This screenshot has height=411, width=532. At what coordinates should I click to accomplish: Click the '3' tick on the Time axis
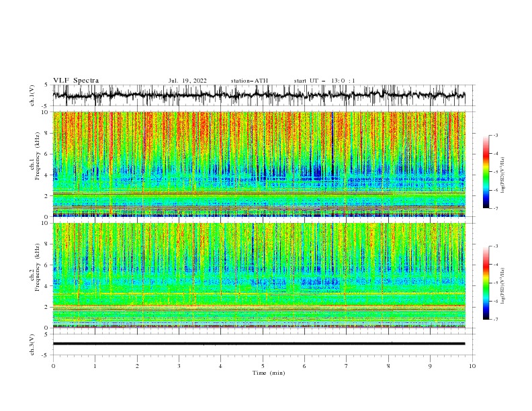coord(179,366)
